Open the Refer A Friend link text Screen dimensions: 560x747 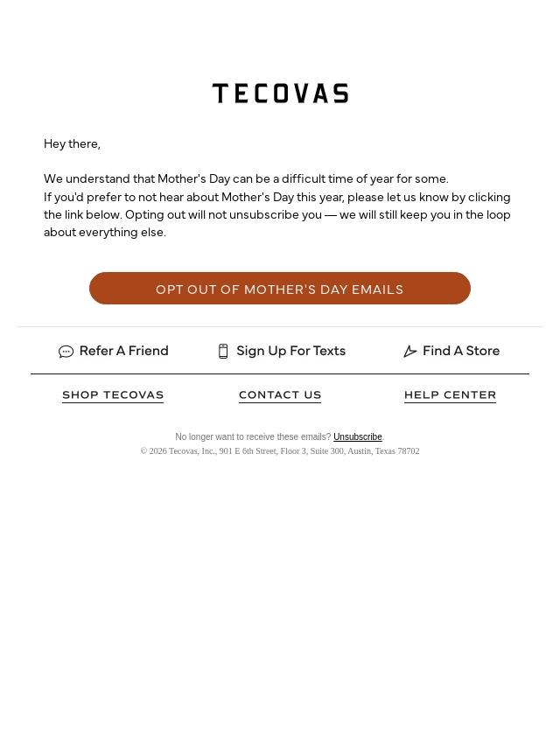pos(123,351)
